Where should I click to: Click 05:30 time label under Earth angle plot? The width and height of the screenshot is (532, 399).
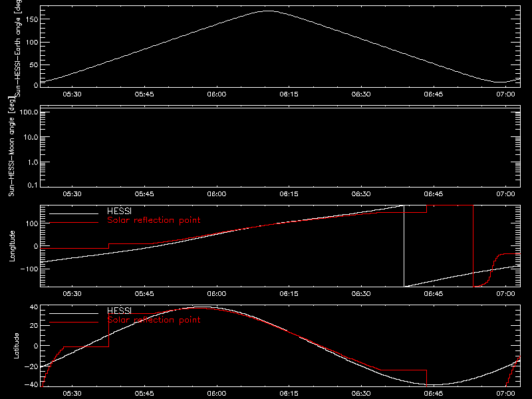click(72, 94)
